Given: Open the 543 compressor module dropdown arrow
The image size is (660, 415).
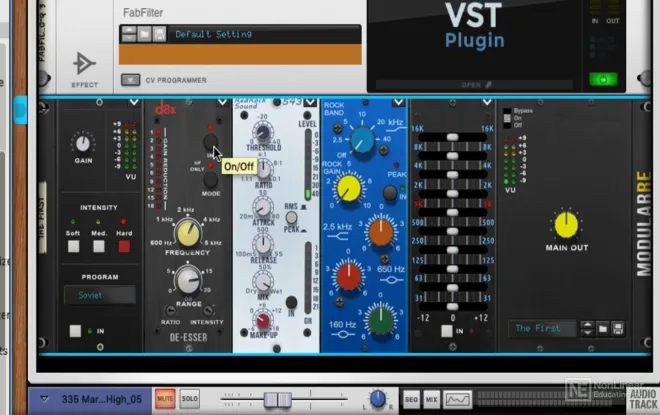Looking at the screenshot, I should pyautogui.click(x=310, y=102).
